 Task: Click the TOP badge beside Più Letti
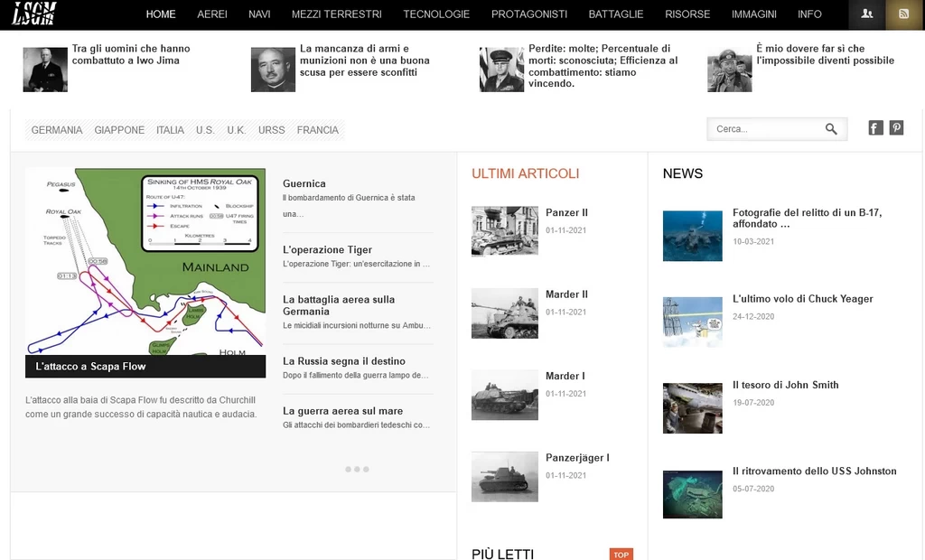[621, 554]
